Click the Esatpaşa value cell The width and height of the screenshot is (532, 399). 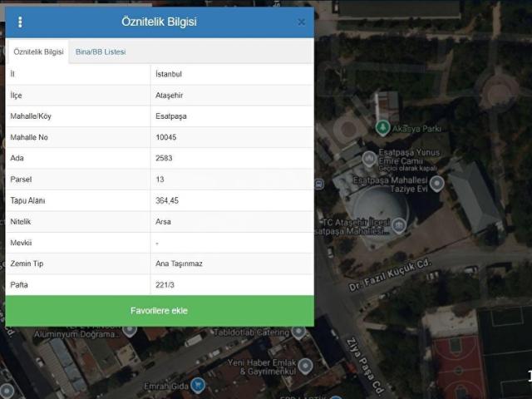point(232,116)
